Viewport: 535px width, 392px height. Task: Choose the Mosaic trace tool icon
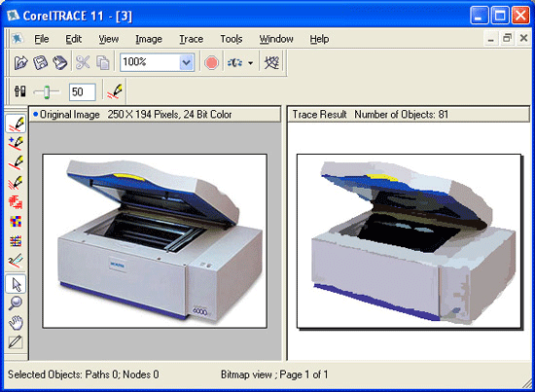pyautogui.click(x=16, y=222)
